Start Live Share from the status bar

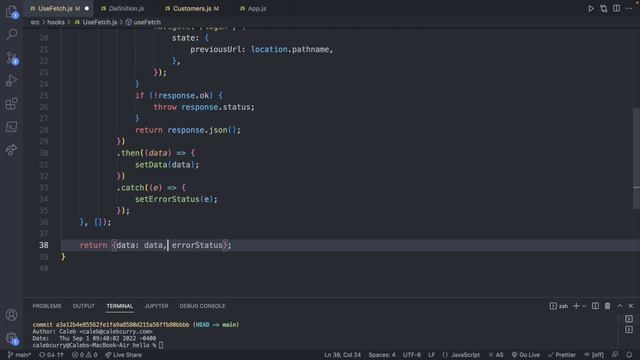click(x=123, y=355)
